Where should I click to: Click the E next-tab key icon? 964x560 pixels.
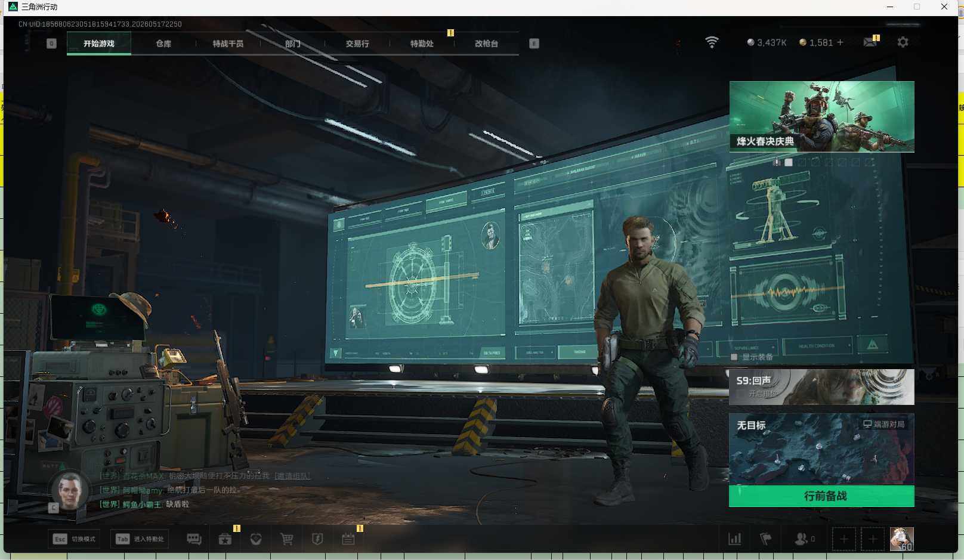click(x=534, y=44)
